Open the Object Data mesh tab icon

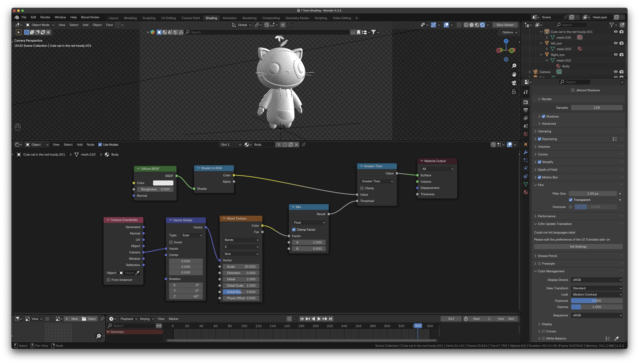[526, 184]
